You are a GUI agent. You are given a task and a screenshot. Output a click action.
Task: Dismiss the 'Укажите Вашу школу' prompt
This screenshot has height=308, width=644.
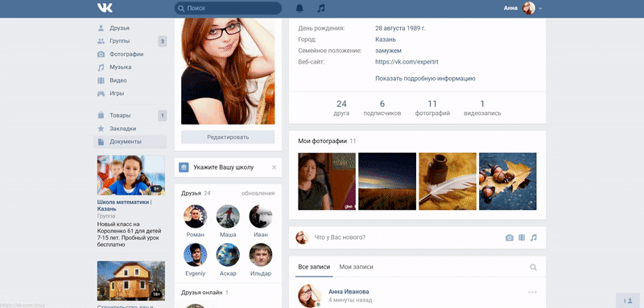click(x=274, y=167)
